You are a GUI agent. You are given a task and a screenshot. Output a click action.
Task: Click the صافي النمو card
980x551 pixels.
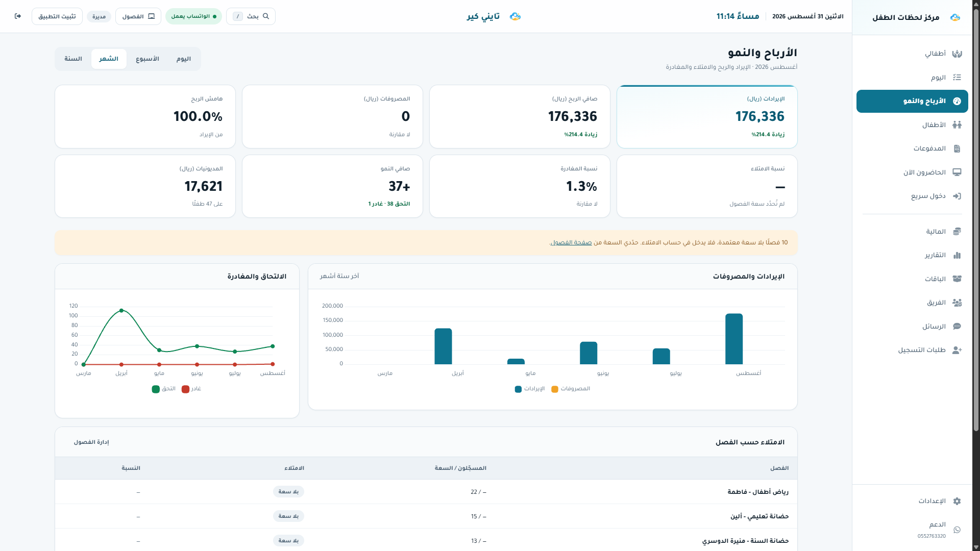click(x=332, y=186)
